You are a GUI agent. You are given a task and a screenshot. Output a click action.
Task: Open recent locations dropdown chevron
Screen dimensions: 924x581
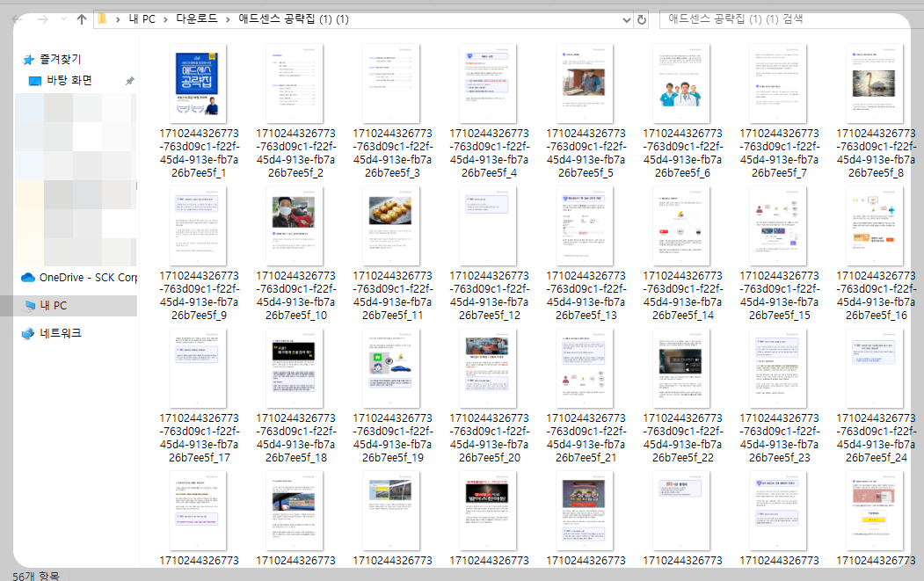point(63,19)
